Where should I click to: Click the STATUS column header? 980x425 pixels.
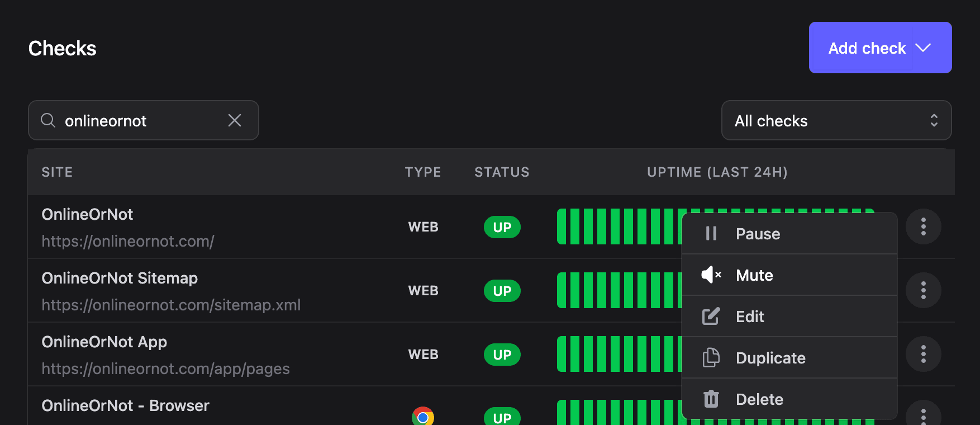coord(502,172)
